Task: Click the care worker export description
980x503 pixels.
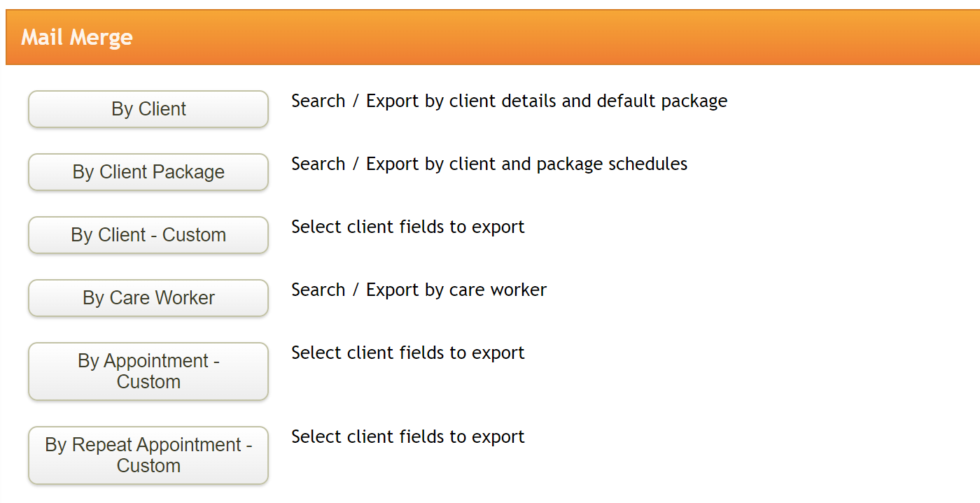Action: point(419,290)
